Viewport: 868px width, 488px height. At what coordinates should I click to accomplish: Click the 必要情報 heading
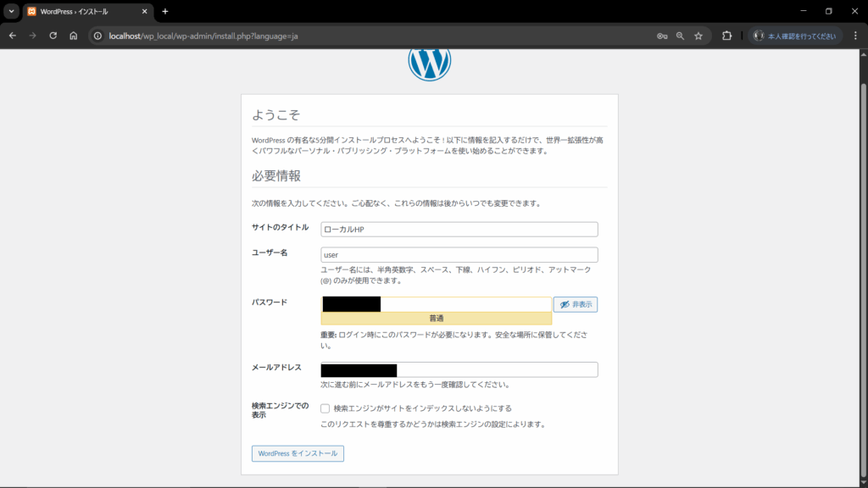pyautogui.click(x=276, y=176)
